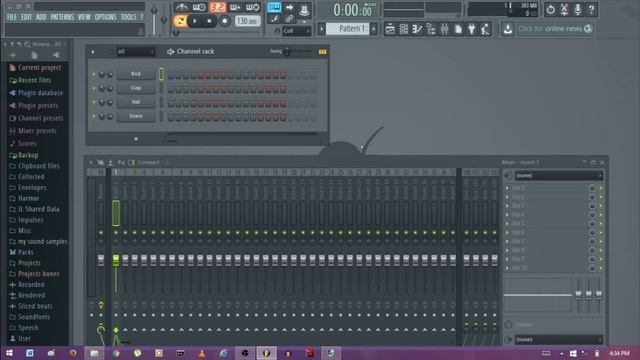Image resolution: width=640 pixels, height=360 pixels.
Task: Toggle Channel rack graph editor icon
Action: [322, 52]
